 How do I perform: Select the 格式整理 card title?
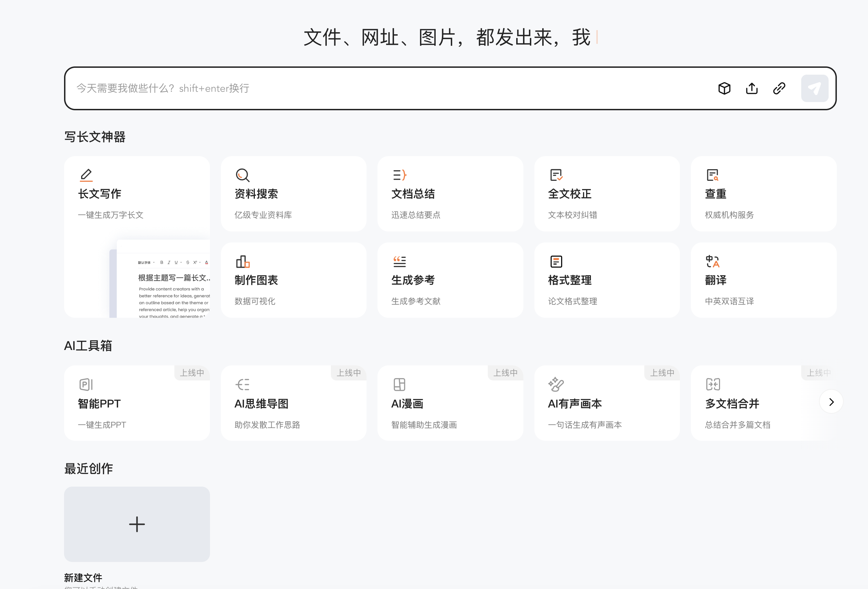coord(570,280)
